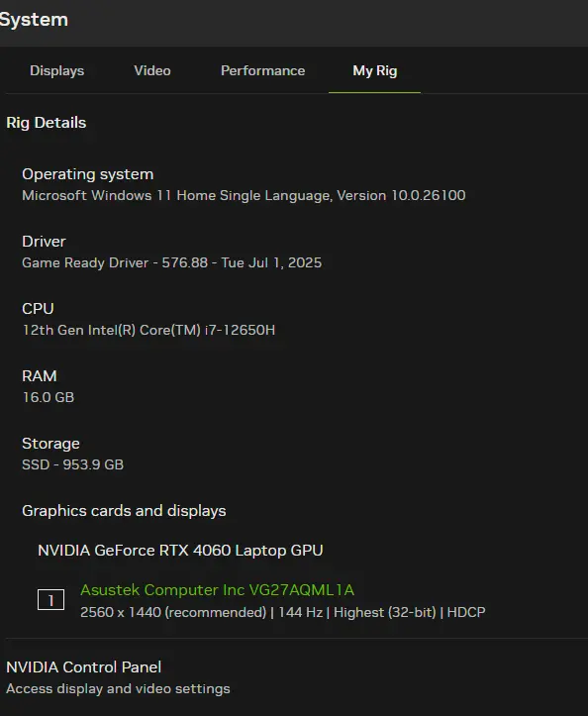Select the 16.0 GB value

(x=48, y=397)
